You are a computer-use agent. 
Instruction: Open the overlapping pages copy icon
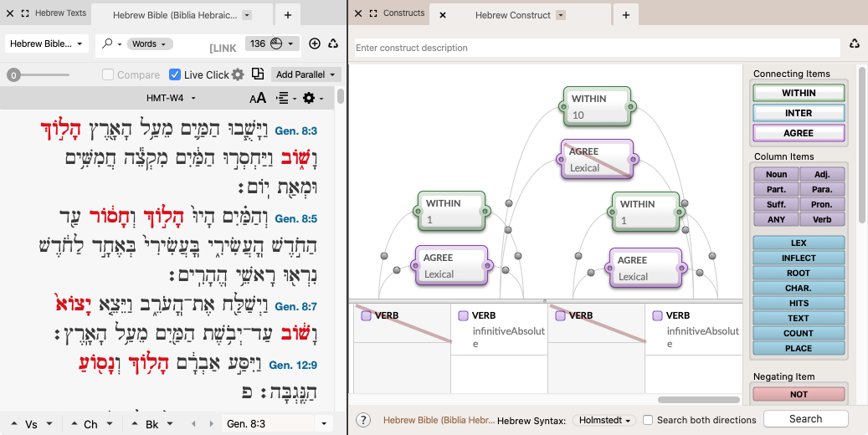click(258, 74)
